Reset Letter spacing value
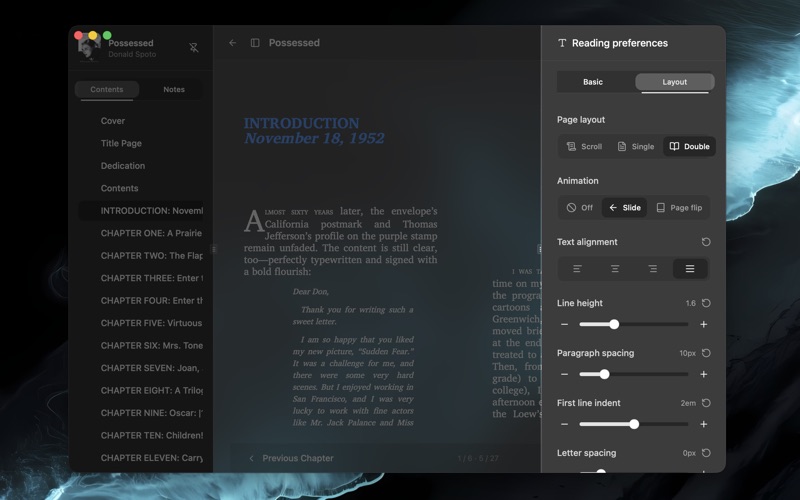The image size is (800, 500). pos(706,453)
